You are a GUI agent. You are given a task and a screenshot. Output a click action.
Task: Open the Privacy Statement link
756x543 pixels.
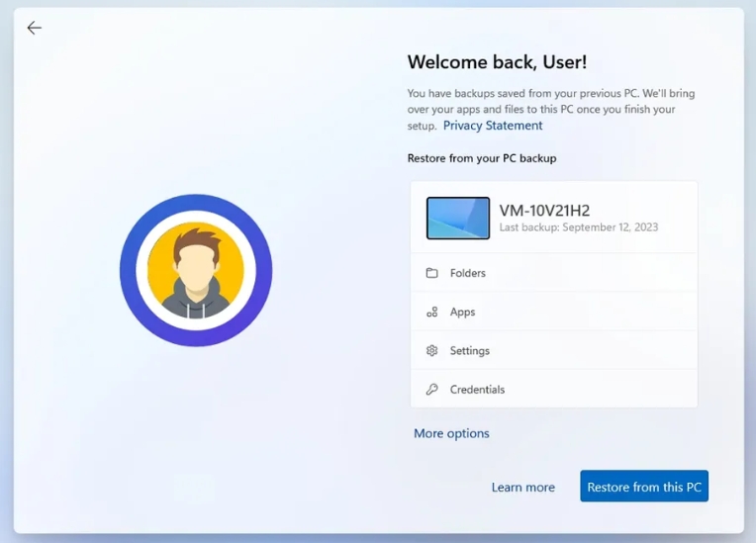493,126
